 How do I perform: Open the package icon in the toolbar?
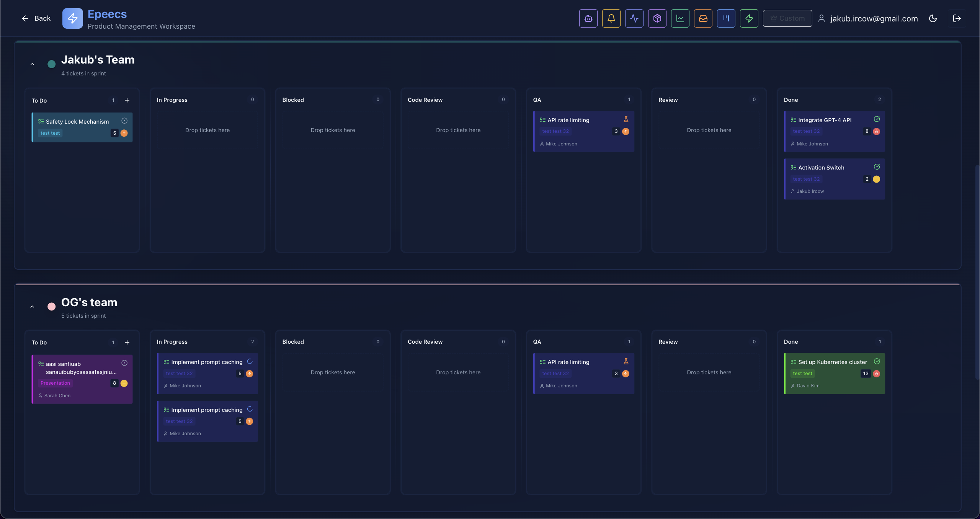point(657,18)
